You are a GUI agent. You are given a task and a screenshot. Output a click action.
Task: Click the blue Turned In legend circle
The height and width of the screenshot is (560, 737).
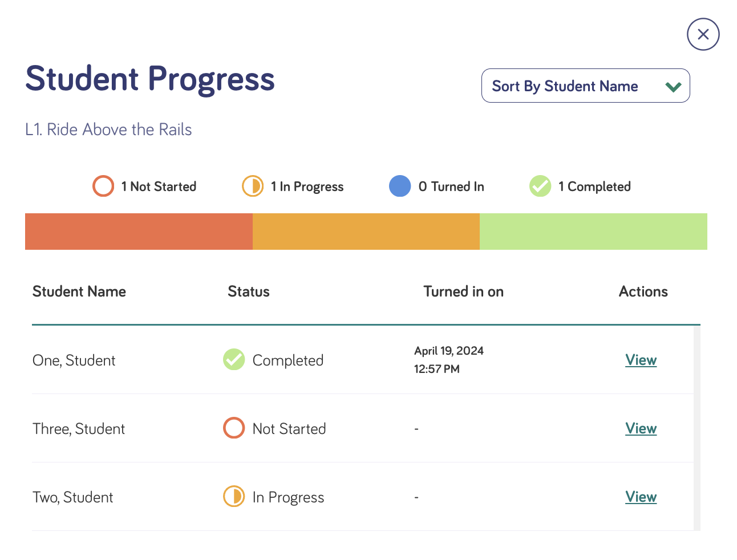[x=400, y=186]
